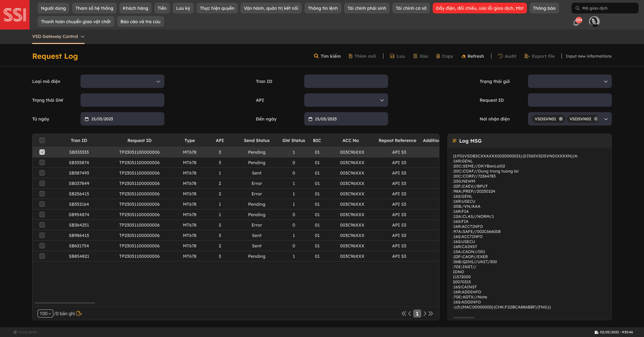Select the Báo cáo và tra cứu menu
Viewport: 644px width, 337px height.
coord(140,21)
